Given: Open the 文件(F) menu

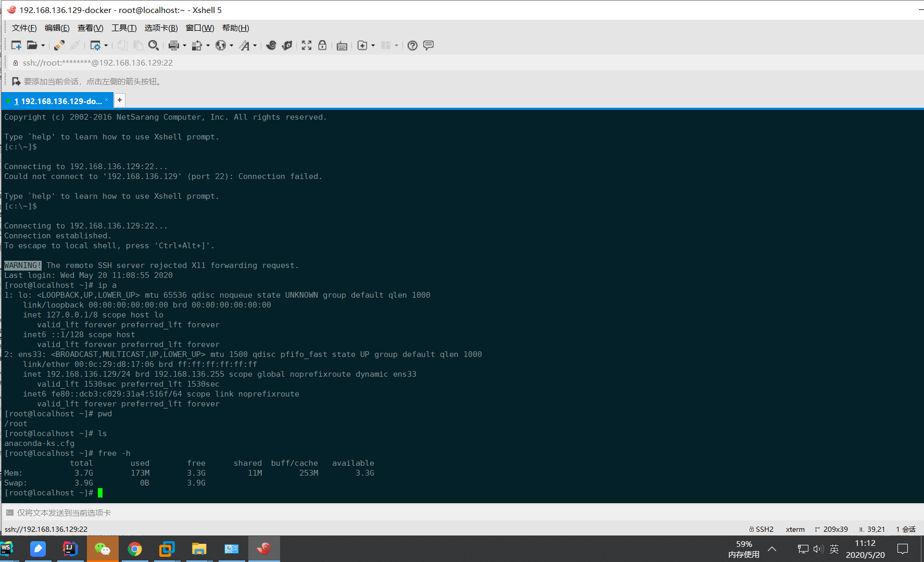Looking at the screenshot, I should (x=24, y=28).
